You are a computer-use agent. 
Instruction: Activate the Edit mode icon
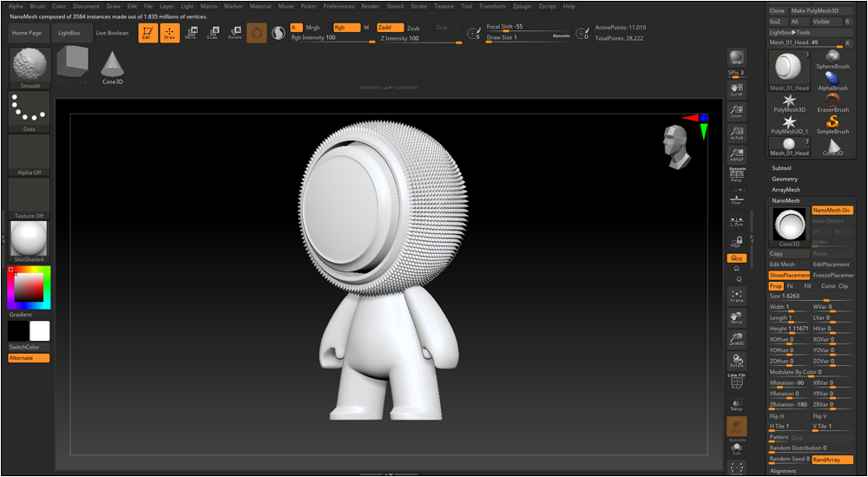click(x=147, y=33)
